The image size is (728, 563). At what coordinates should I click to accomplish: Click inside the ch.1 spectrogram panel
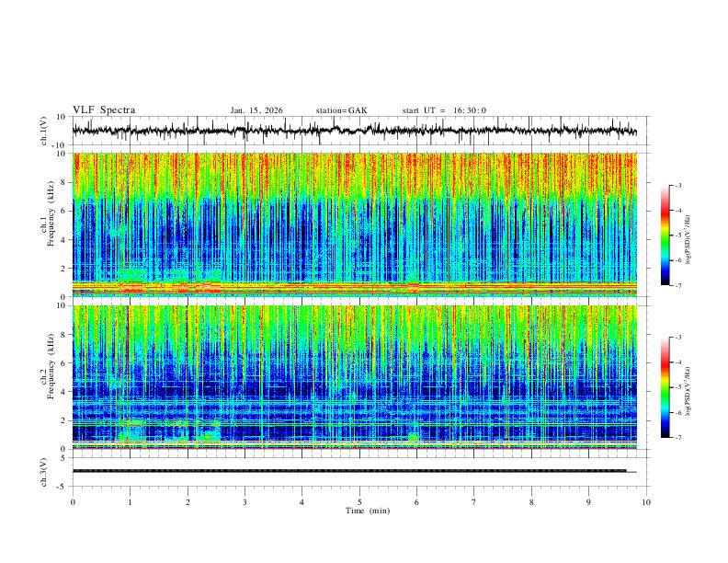coord(354,224)
